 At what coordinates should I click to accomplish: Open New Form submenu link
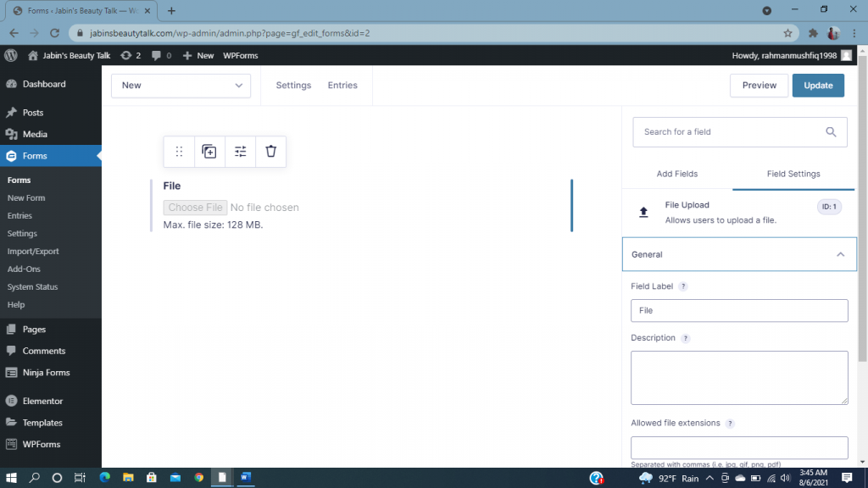click(x=26, y=198)
